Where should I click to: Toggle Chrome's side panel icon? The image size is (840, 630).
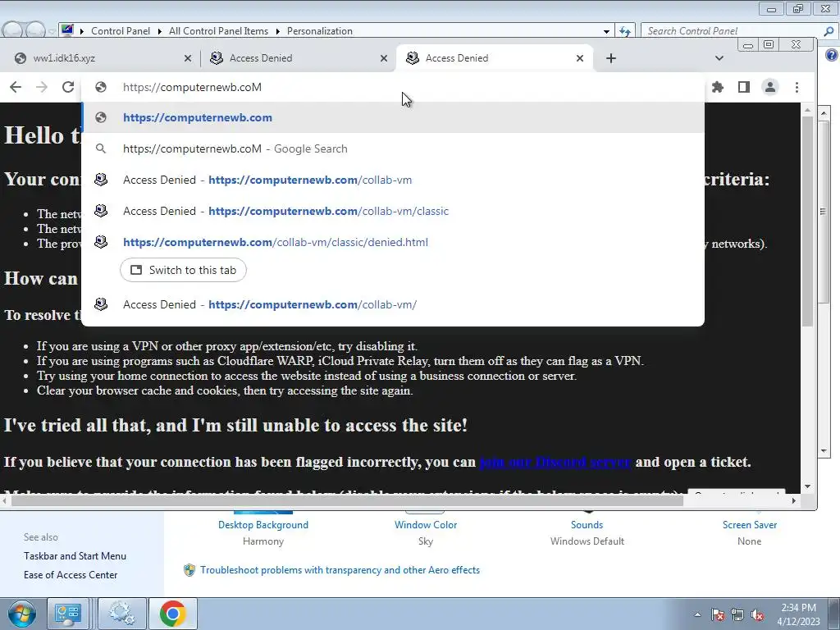[743, 87]
